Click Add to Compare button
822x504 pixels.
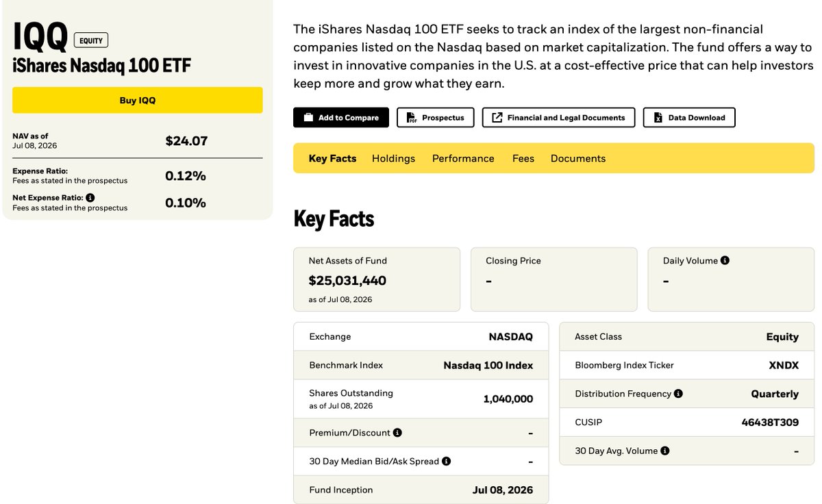[341, 118]
